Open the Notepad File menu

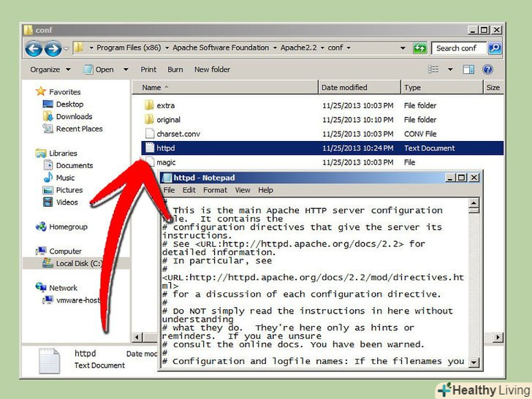169,190
